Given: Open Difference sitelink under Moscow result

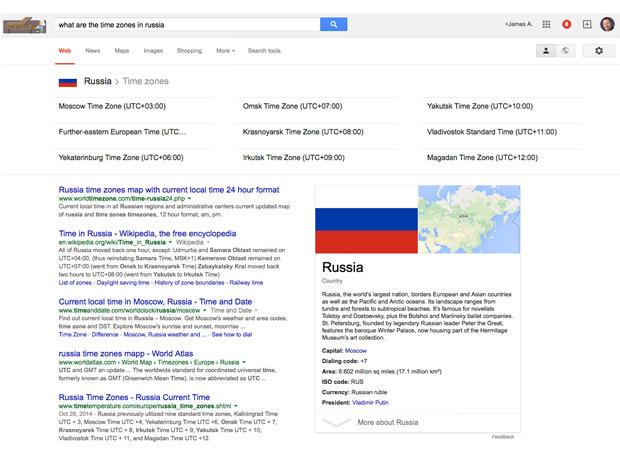Looking at the screenshot, I should [x=105, y=335].
